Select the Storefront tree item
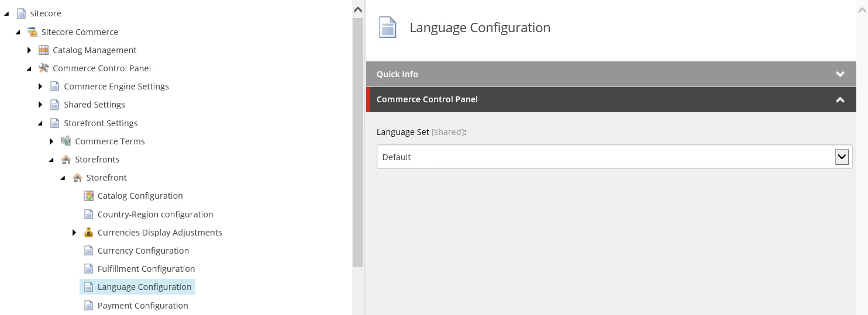 tap(106, 177)
